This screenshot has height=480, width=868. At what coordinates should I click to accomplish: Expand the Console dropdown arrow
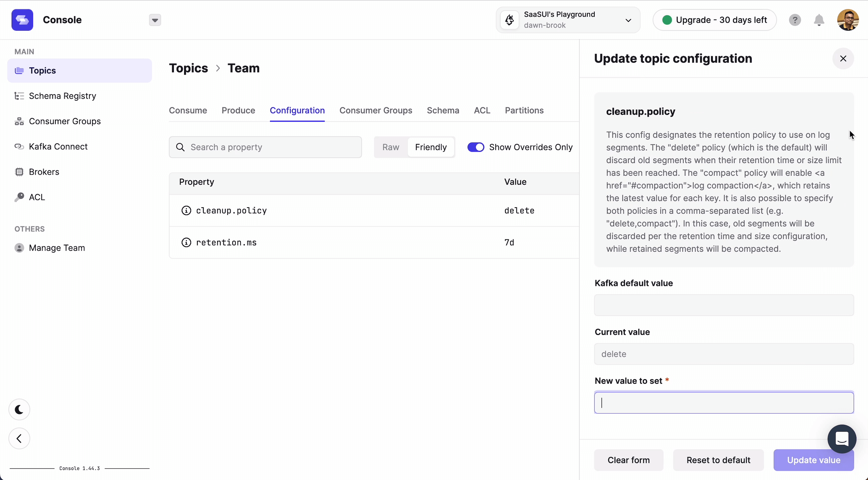coord(155,20)
